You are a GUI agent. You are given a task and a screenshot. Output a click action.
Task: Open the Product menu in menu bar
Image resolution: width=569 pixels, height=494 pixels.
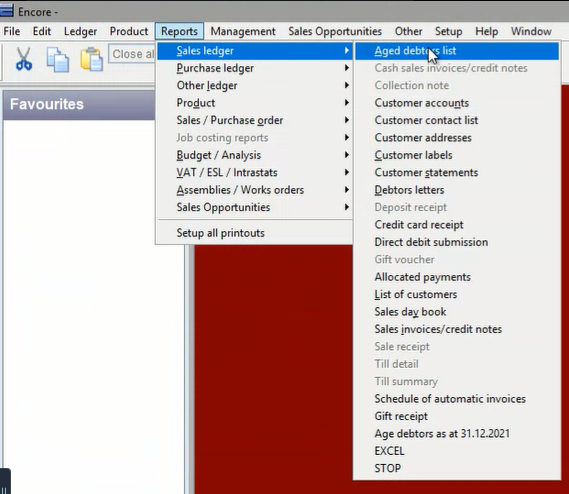click(x=129, y=31)
